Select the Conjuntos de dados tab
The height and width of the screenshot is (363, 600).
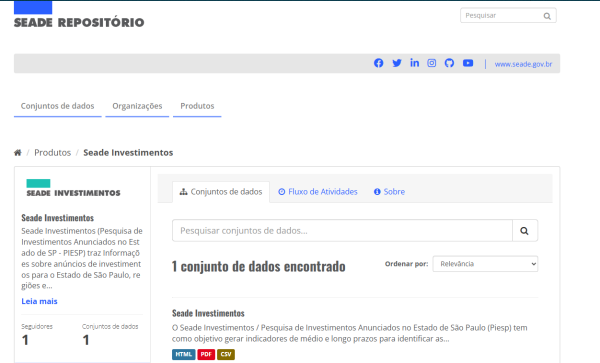tap(221, 192)
